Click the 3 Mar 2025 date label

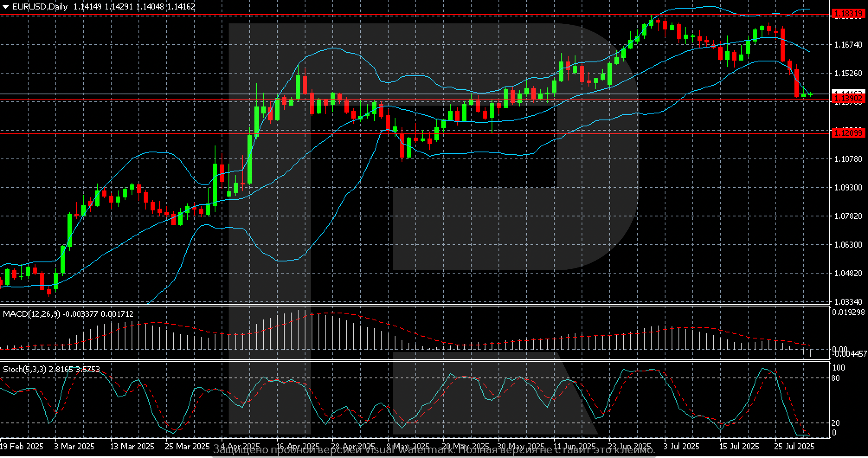74,446
